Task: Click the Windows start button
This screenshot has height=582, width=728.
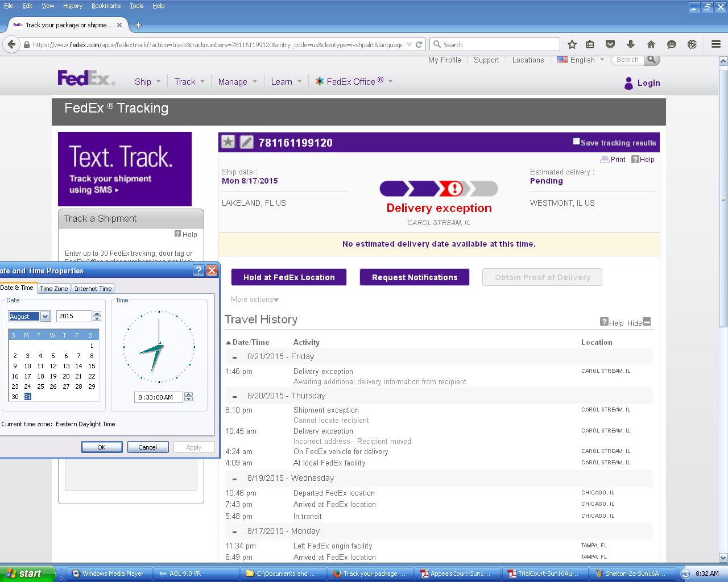Action: coord(27,573)
